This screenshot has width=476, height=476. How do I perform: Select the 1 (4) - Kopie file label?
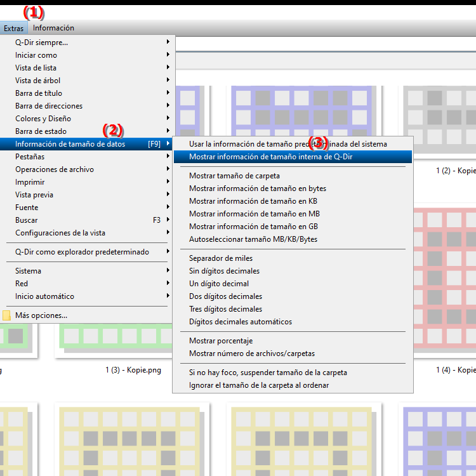(456, 371)
